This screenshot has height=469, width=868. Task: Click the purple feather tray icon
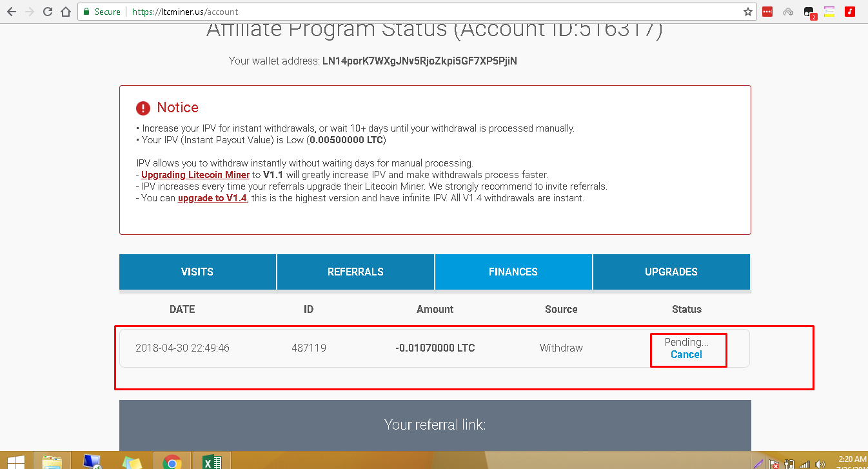(759, 463)
